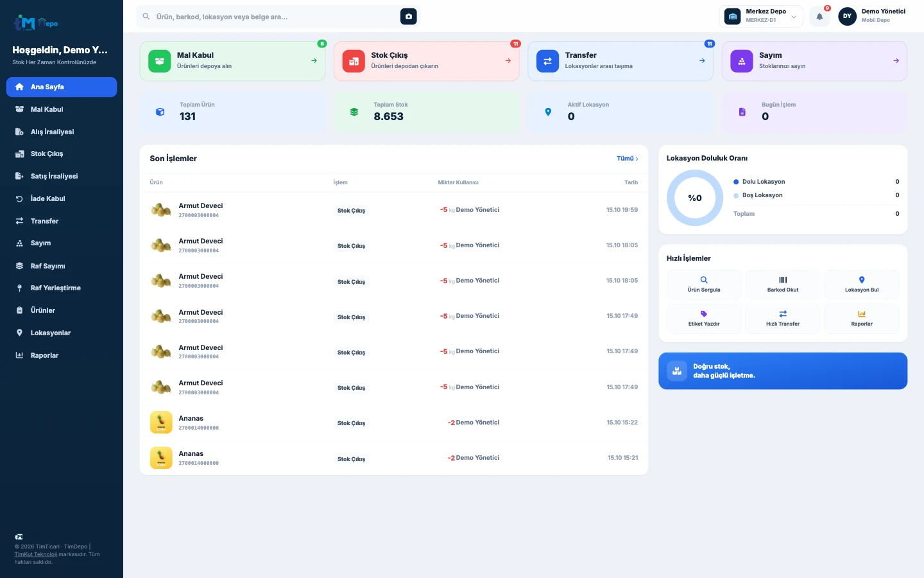Open Lokasyonlar in the sidebar
This screenshot has height=578, width=924.
pyautogui.click(x=62, y=333)
